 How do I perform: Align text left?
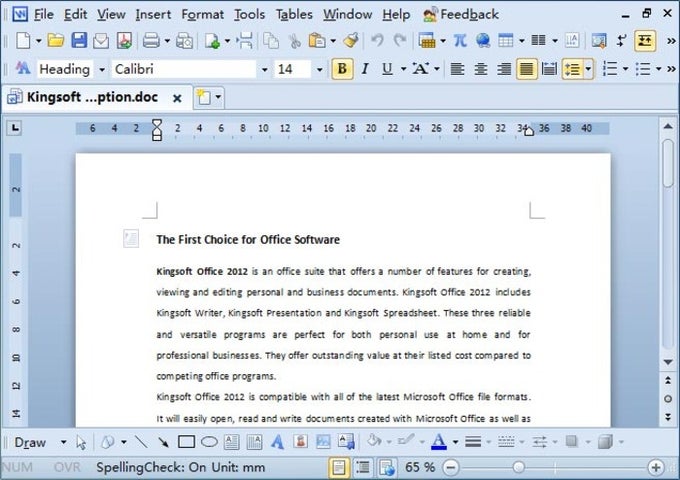[458, 69]
